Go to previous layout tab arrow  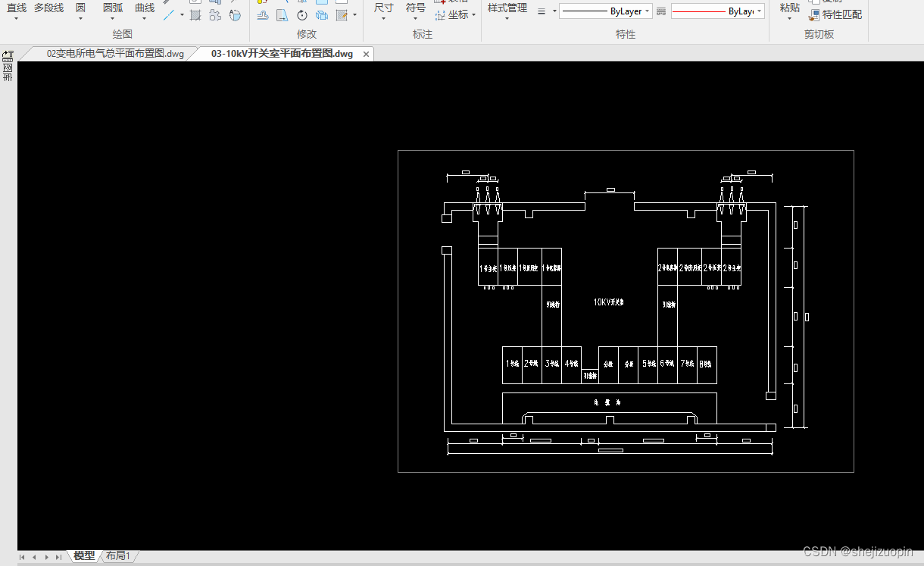(x=34, y=557)
